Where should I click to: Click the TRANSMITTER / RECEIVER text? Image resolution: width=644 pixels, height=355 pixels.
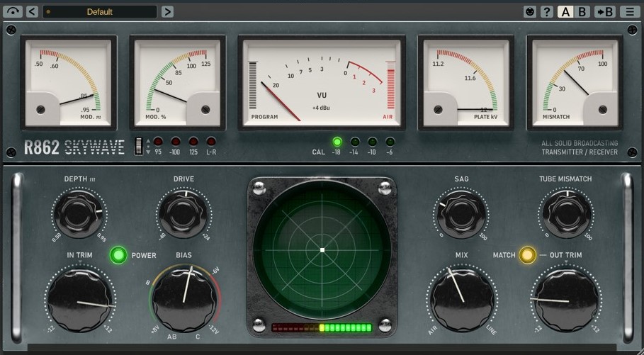click(x=580, y=152)
